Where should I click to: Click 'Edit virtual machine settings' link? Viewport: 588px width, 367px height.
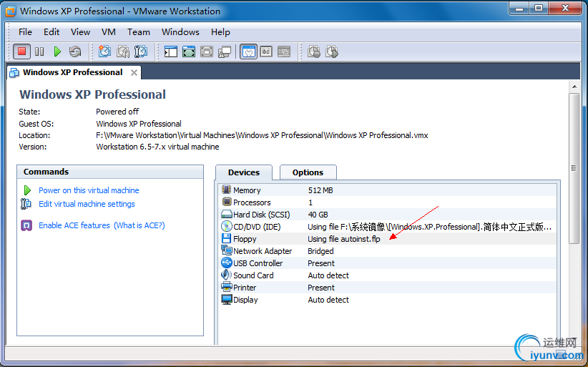87,204
